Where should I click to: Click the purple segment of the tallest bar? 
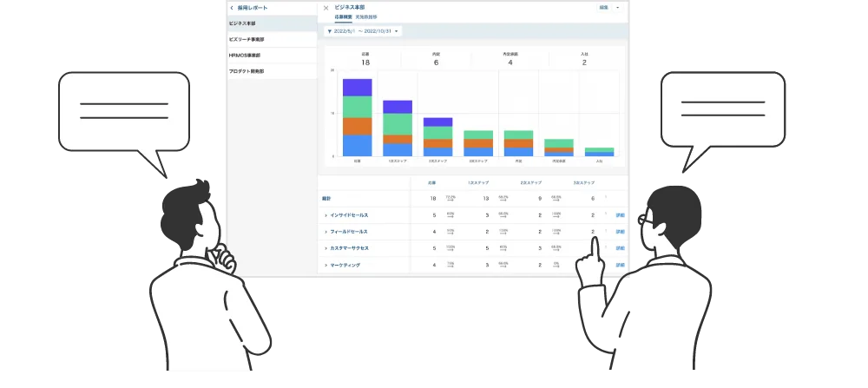tap(357, 87)
